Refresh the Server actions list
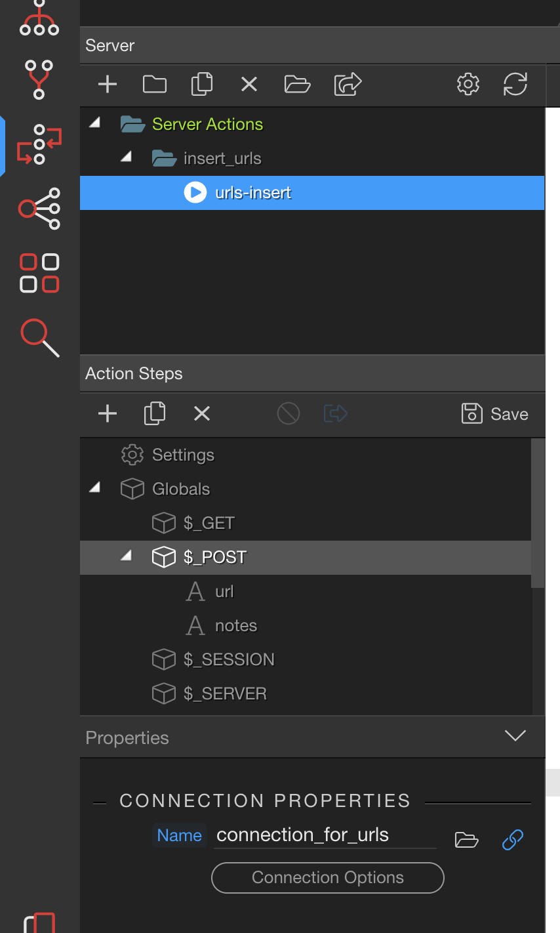Image resolution: width=560 pixels, height=933 pixels. click(515, 84)
